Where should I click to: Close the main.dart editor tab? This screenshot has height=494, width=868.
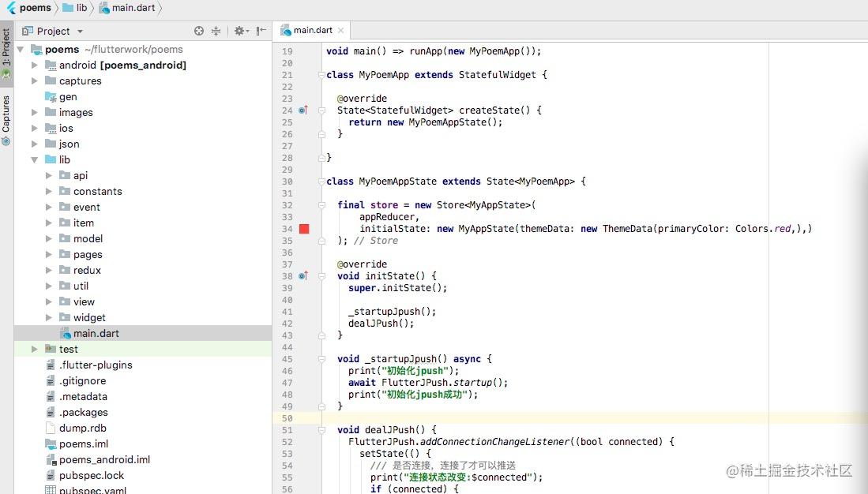pyautogui.click(x=340, y=31)
